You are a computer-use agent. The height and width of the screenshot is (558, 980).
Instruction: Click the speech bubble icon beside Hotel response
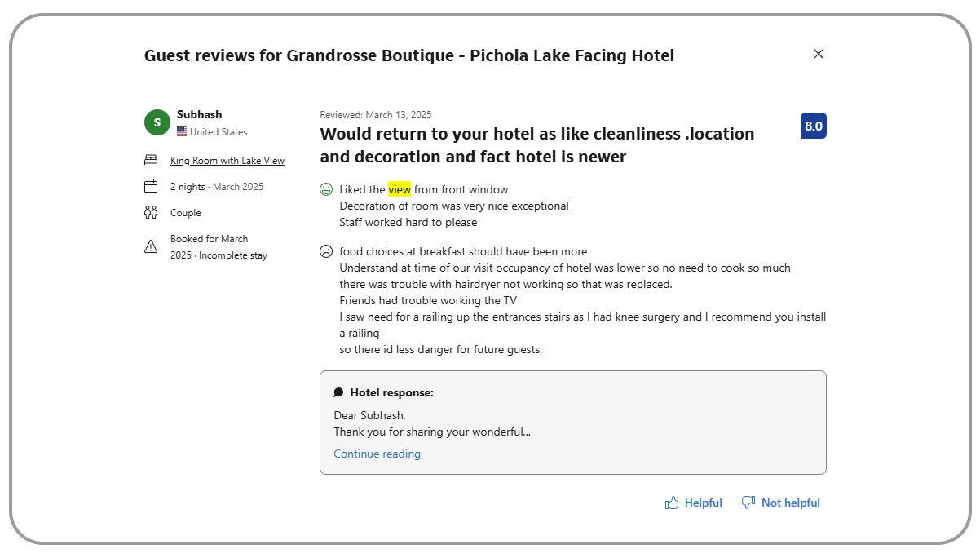pos(338,392)
